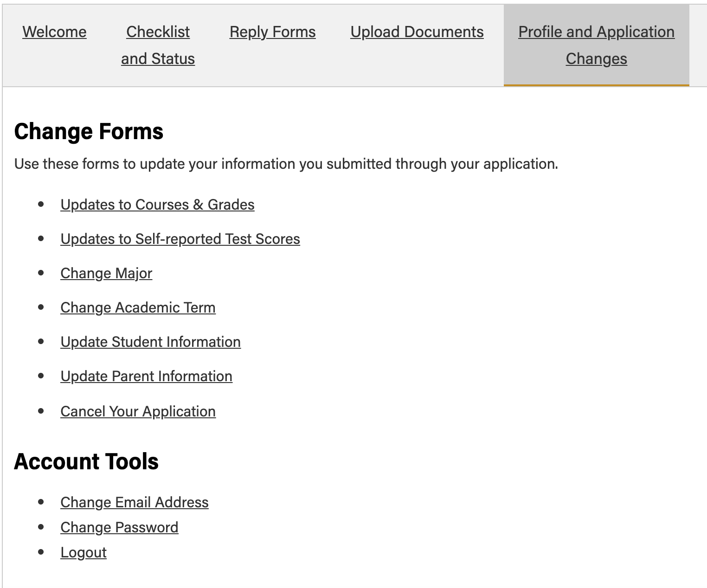The image size is (707, 588).
Task: Click the bullet beside Logout
Action: (x=41, y=552)
